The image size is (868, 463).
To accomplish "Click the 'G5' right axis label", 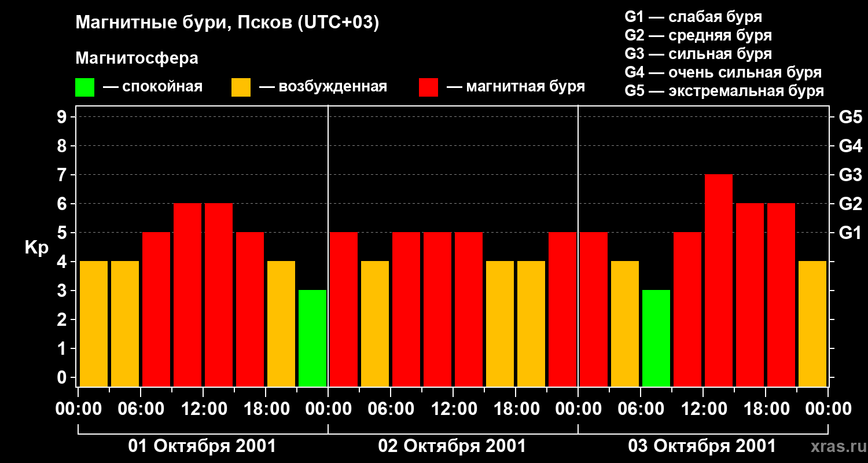I will [x=851, y=117].
